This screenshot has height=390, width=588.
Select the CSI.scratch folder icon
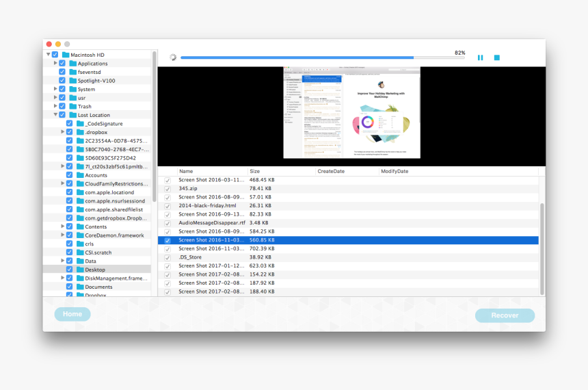tap(80, 252)
